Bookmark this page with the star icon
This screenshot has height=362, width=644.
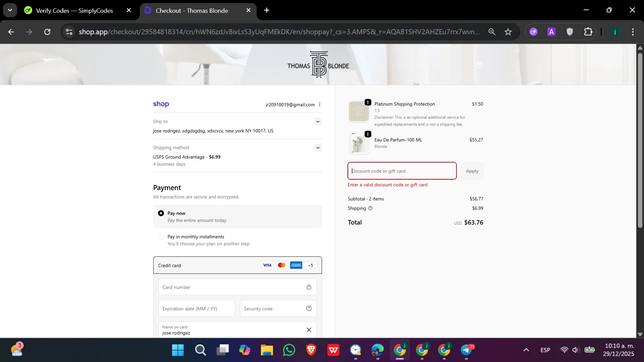tap(508, 32)
